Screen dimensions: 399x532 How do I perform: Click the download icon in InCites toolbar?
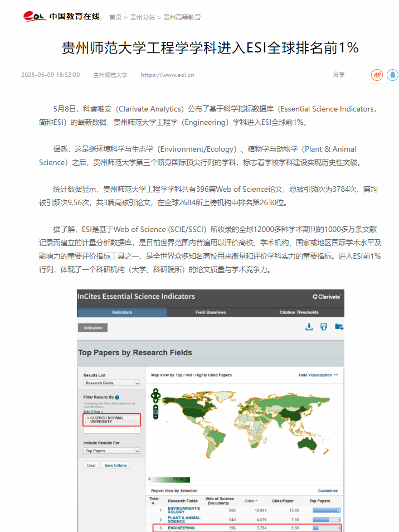pyautogui.click(x=309, y=327)
